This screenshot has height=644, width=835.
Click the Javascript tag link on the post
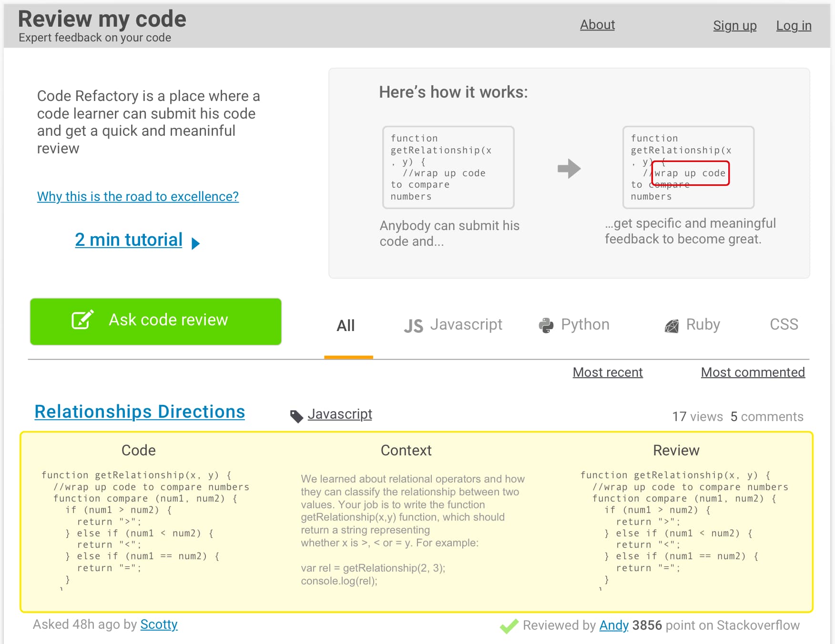point(340,414)
